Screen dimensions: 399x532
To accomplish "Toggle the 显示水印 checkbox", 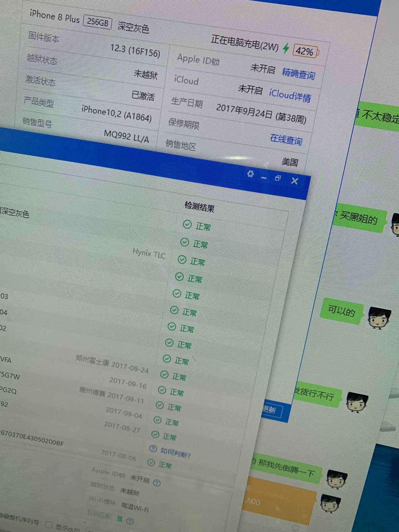I will [48, 525].
